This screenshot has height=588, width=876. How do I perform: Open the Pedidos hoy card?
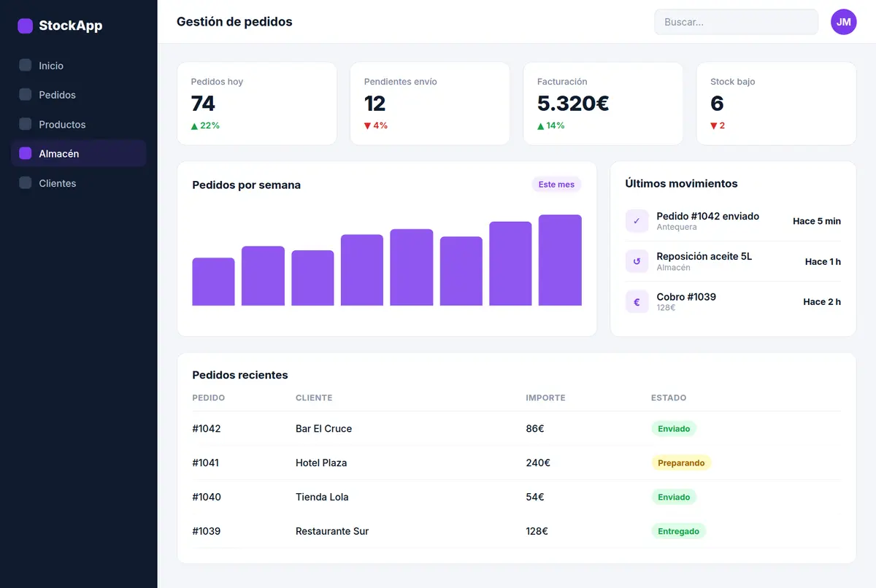[257, 104]
